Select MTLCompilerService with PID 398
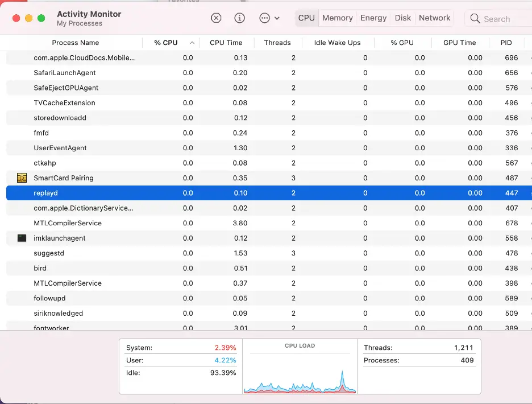Viewport: 532px width, 404px height. (269, 283)
